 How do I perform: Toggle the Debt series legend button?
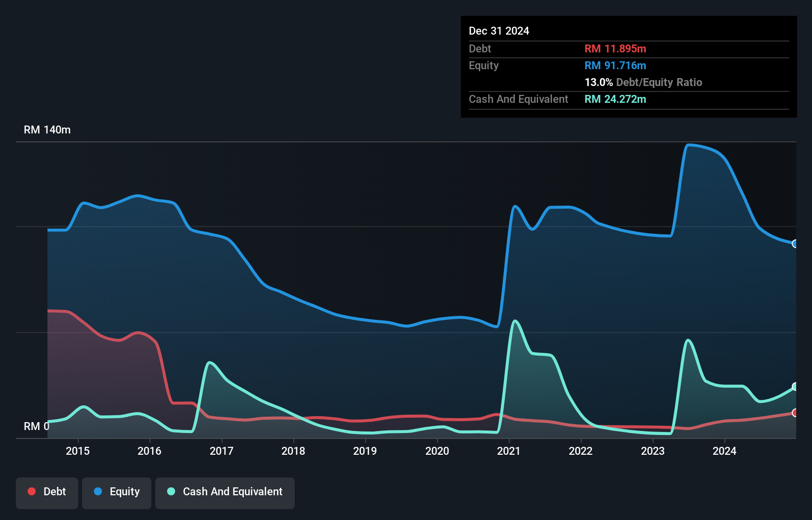click(x=47, y=493)
